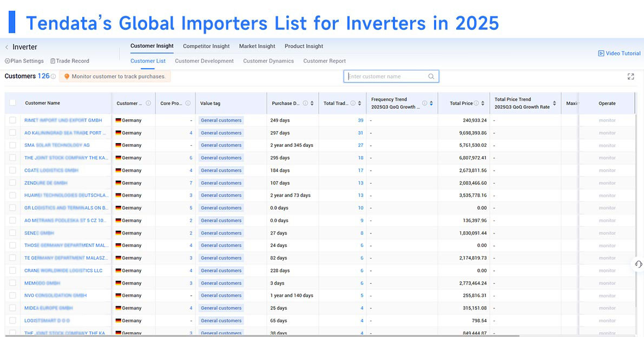Open CRANE WORLDWIDE LOGISTICS LLC customer link

tap(63, 270)
